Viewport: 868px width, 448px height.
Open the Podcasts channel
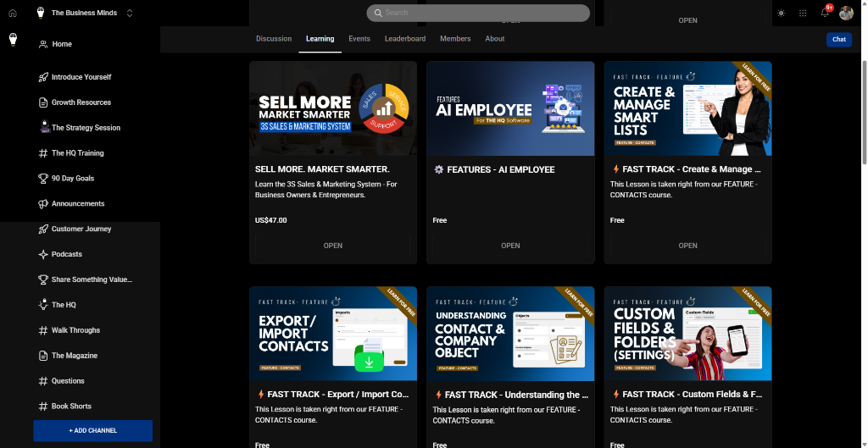tap(66, 254)
